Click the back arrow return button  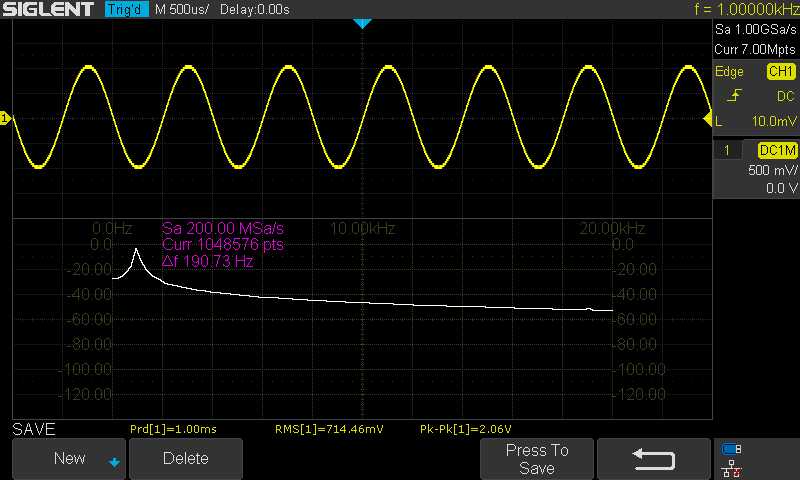click(x=654, y=458)
